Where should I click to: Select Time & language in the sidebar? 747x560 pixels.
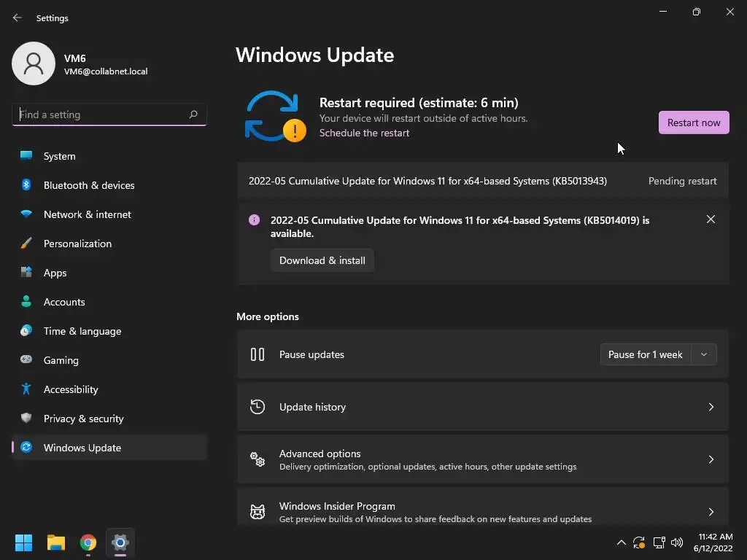click(82, 331)
